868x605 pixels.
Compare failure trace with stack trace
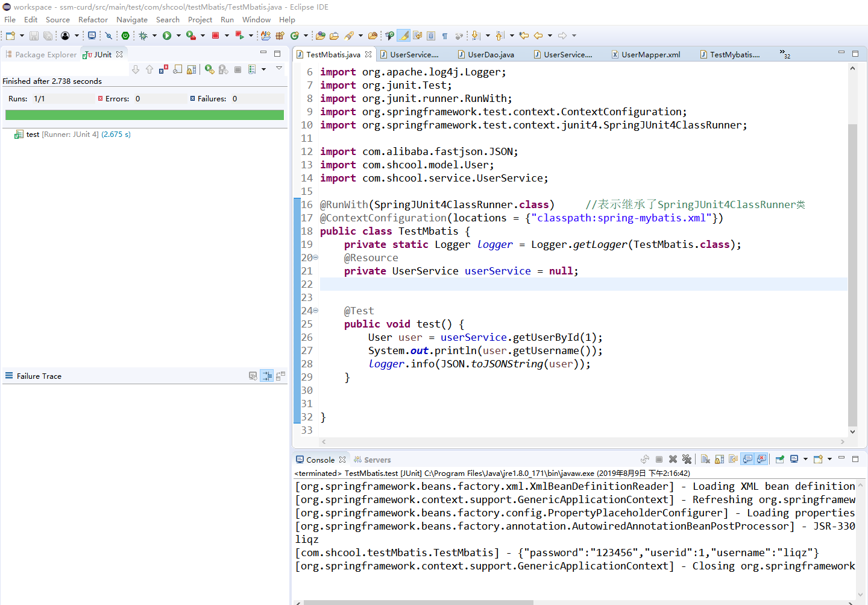tap(280, 376)
